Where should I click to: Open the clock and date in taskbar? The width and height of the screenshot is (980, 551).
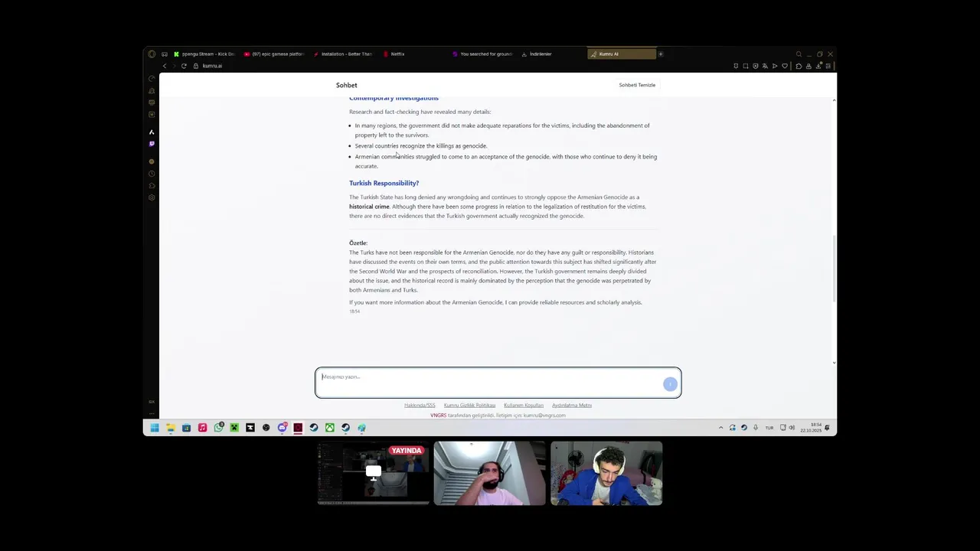(x=811, y=428)
